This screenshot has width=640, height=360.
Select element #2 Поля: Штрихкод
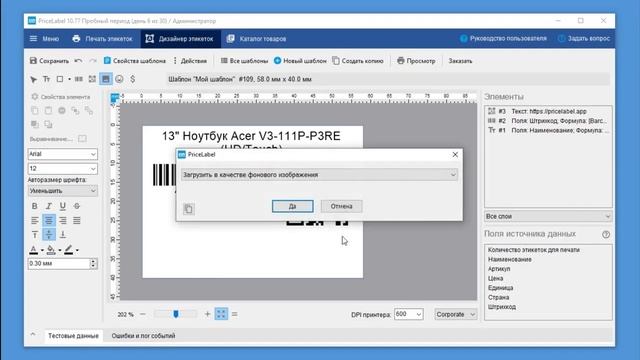tap(548, 121)
